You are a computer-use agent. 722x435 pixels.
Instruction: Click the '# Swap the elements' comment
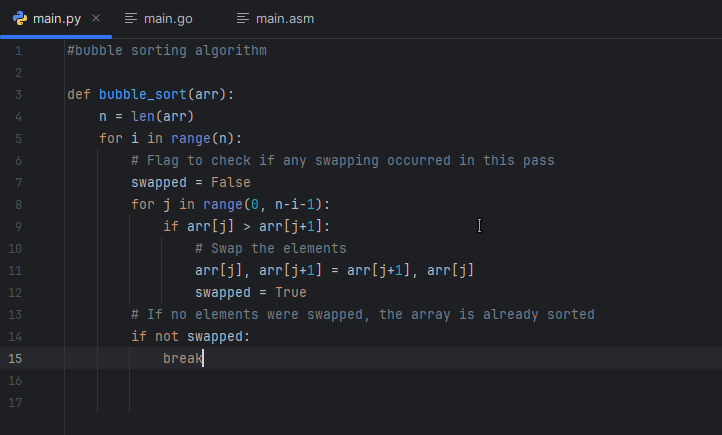(x=270, y=248)
